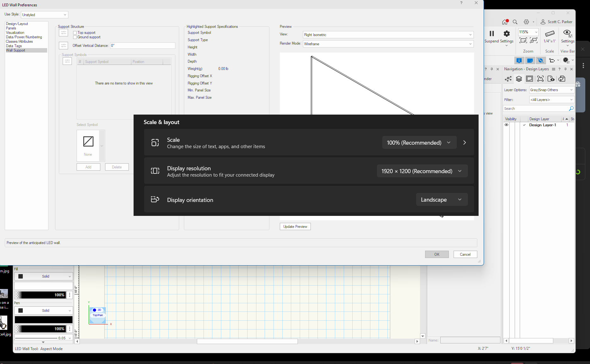Screen dimensions: 590x364
Task: Click the Cancel button
Action: [x=465, y=254]
